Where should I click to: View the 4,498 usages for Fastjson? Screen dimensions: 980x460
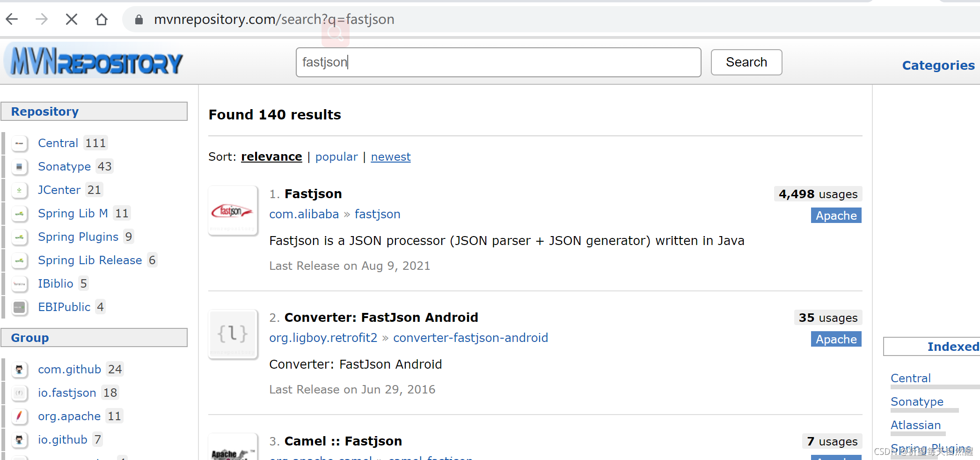click(x=818, y=194)
